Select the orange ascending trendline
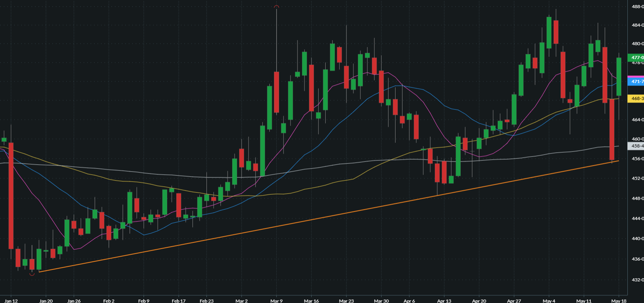This screenshot has height=303, width=644. [328, 216]
